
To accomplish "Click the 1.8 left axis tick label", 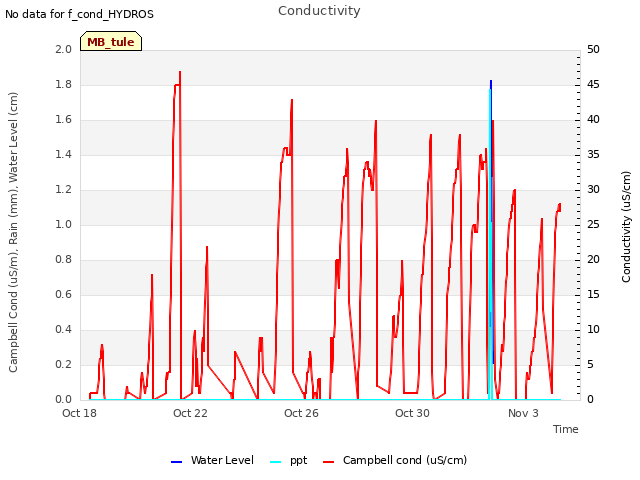I will [63, 84].
